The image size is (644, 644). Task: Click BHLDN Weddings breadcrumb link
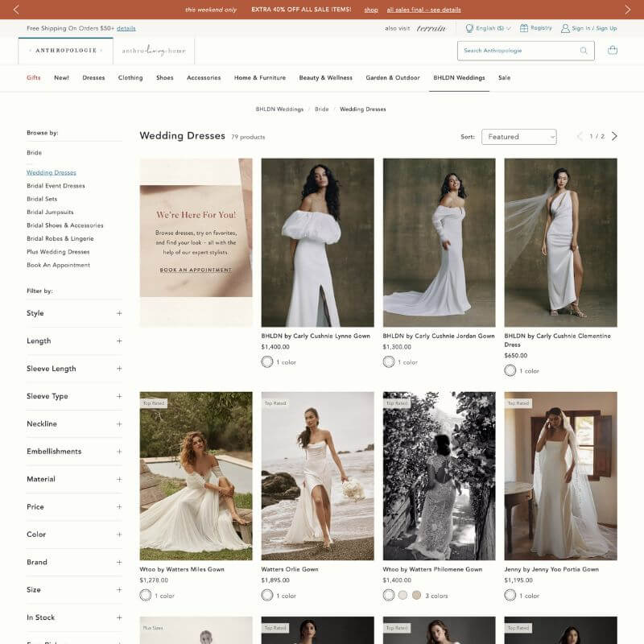pos(279,109)
